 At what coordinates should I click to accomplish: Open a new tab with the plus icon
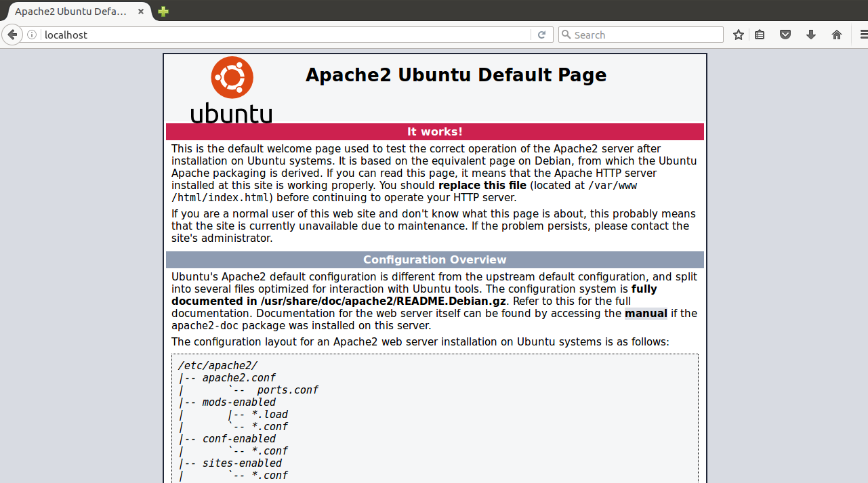pyautogui.click(x=163, y=12)
